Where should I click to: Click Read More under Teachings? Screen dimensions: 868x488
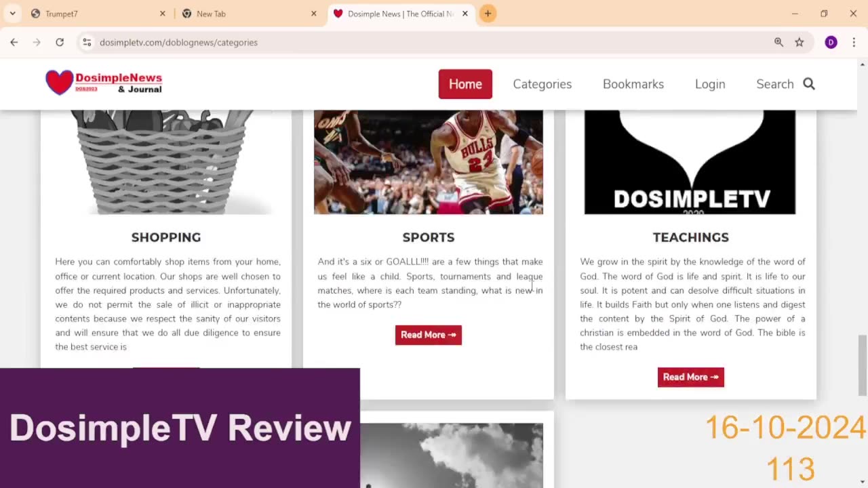(691, 377)
